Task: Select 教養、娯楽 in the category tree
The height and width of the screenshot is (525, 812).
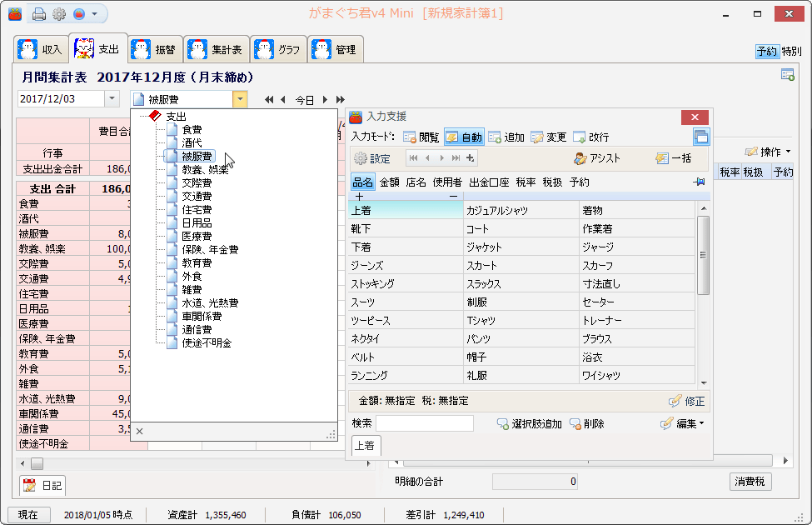Action: pos(205,169)
